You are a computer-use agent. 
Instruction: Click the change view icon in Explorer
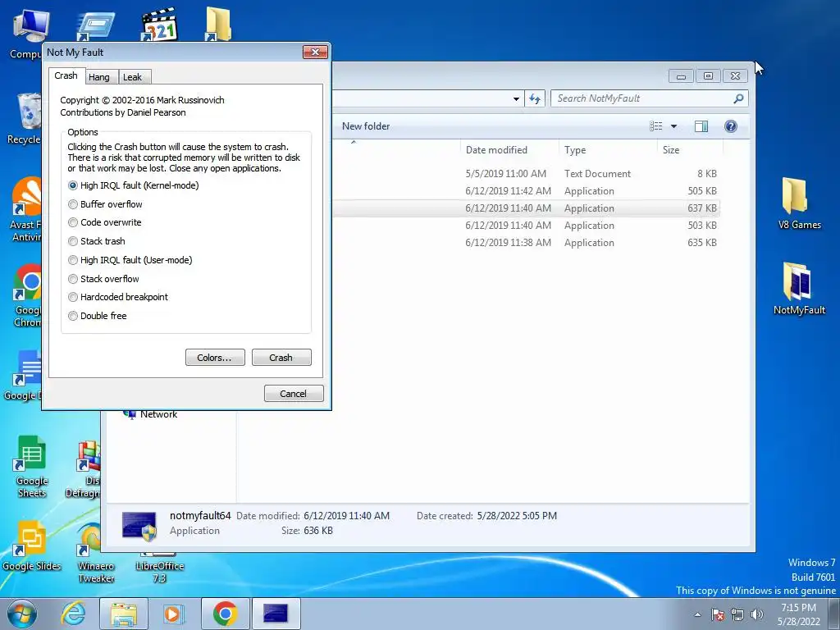click(x=656, y=126)
